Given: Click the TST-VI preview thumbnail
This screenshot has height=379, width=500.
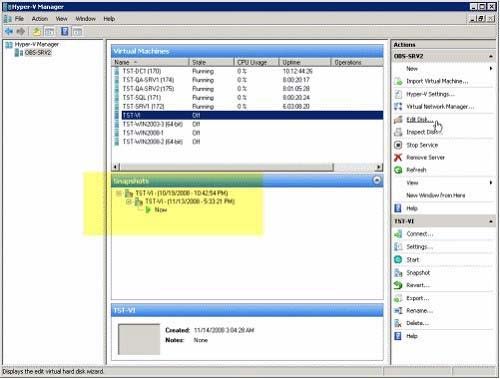Looking at the screenshot, I should pyautogui.click(x=139, y=339).
